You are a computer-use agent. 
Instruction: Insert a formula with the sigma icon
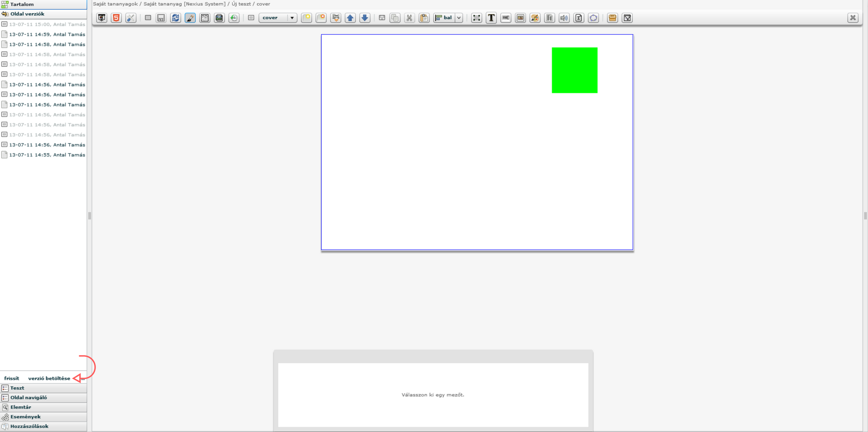click(579, 18)
